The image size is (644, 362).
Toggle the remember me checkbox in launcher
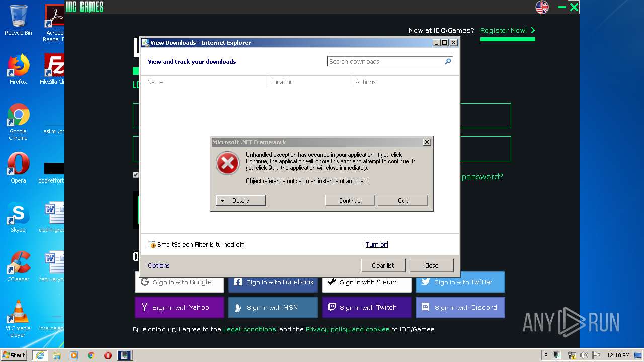(x=135, y=175)
